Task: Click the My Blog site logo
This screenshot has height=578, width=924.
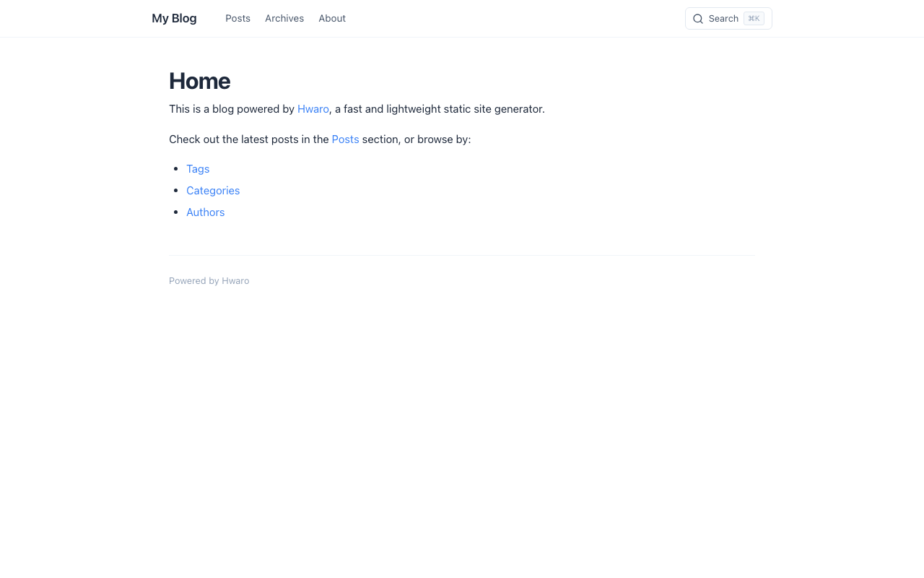Action: [x=174, y=17]
